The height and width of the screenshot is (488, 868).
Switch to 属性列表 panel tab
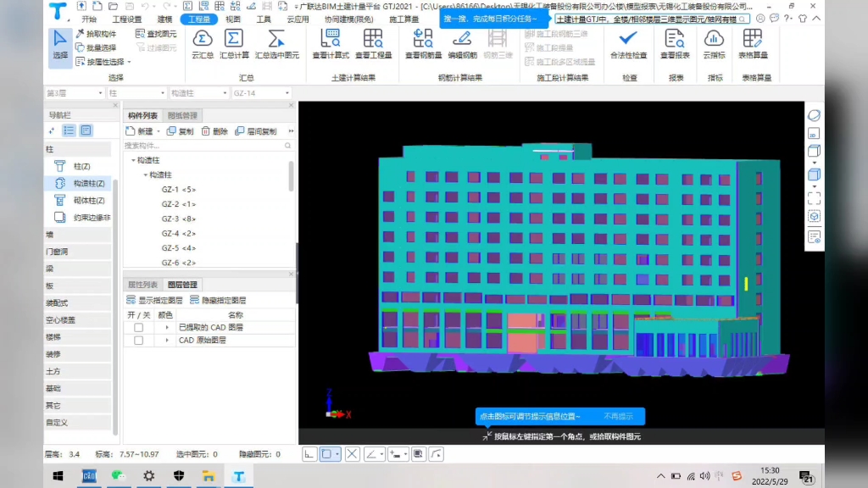click(142, 285)
